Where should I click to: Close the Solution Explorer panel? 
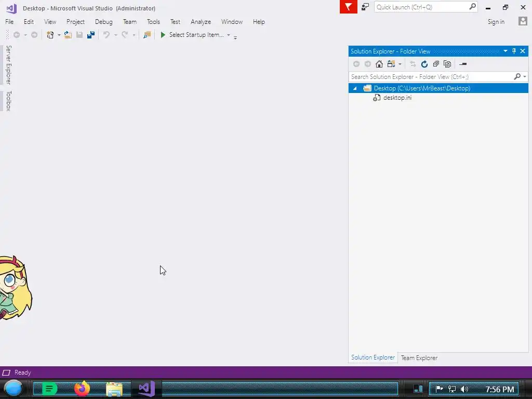tap(523, 51)
